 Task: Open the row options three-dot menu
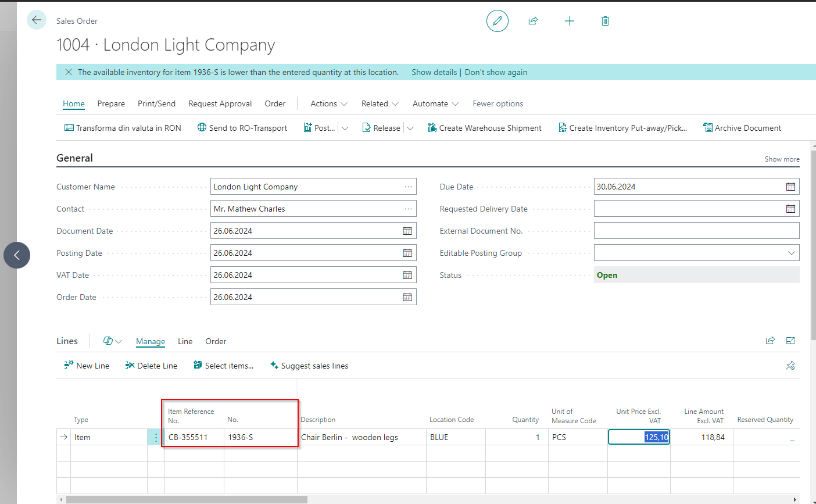pyautogui.click(x=156, y=437)
